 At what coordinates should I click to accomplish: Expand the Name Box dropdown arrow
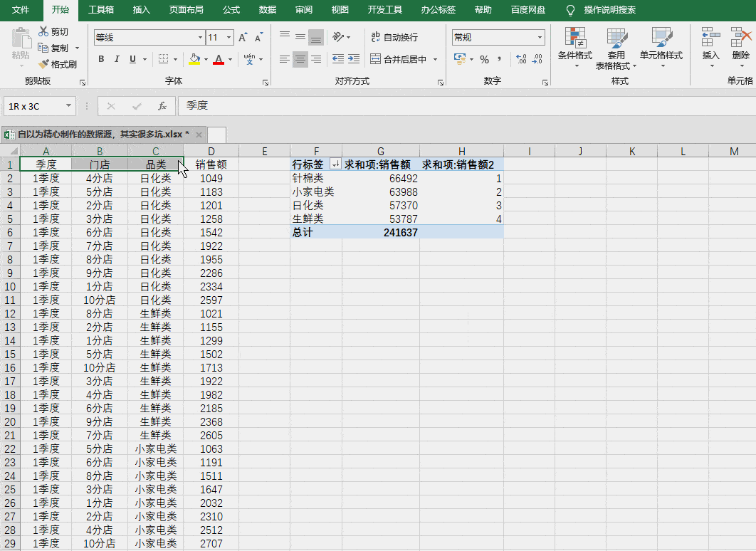tap(68, 105)
